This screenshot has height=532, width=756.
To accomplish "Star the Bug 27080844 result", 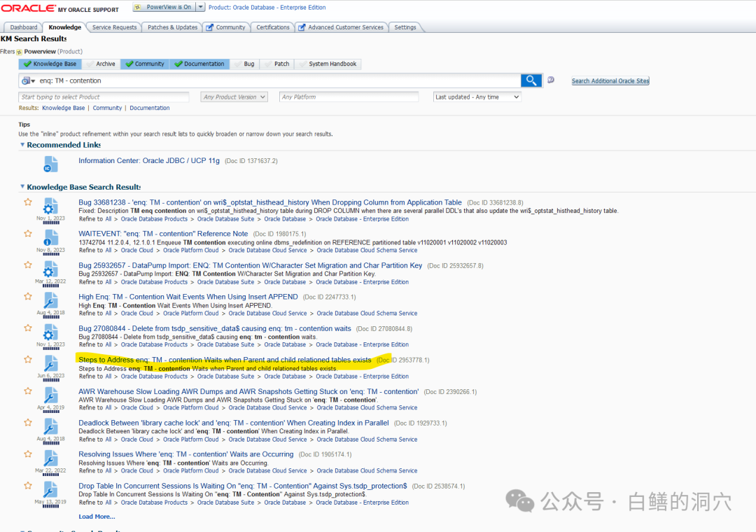I will 28,328.
